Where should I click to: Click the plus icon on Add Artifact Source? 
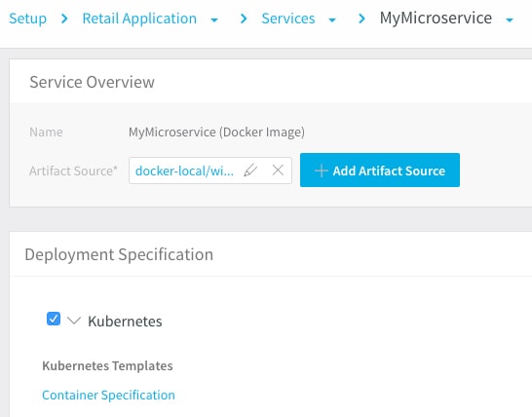pyautogui.click(x=321, y=171)
